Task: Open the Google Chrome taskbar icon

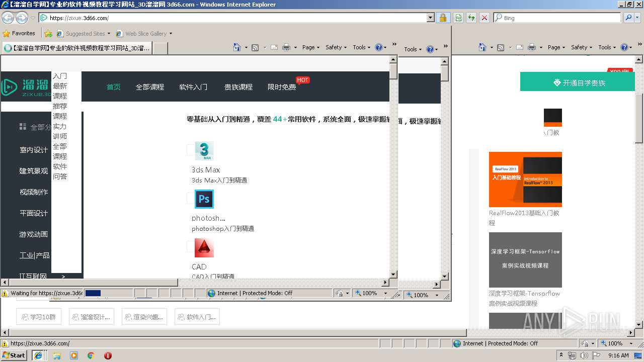Action: click(x=91, y=355)
